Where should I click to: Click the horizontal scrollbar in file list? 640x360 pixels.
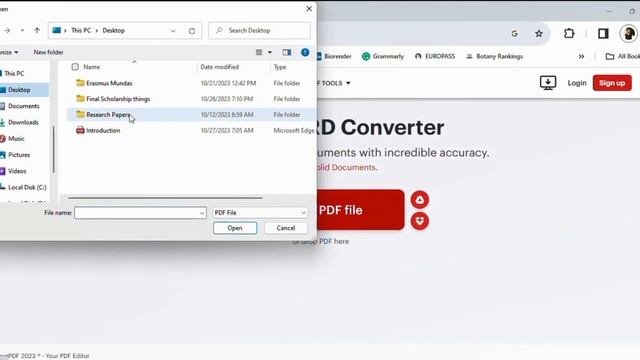[x=165, y=198]
